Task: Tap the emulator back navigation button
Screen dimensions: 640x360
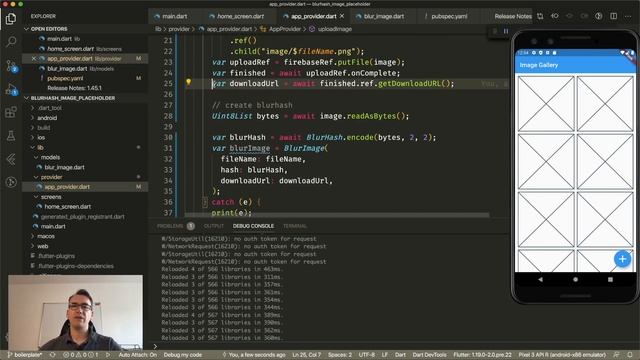Action: point(540,280)
